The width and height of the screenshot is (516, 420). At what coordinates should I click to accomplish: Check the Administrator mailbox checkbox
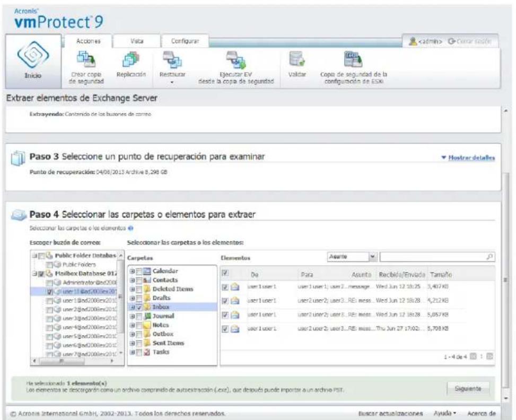click(x=50, y=283)
